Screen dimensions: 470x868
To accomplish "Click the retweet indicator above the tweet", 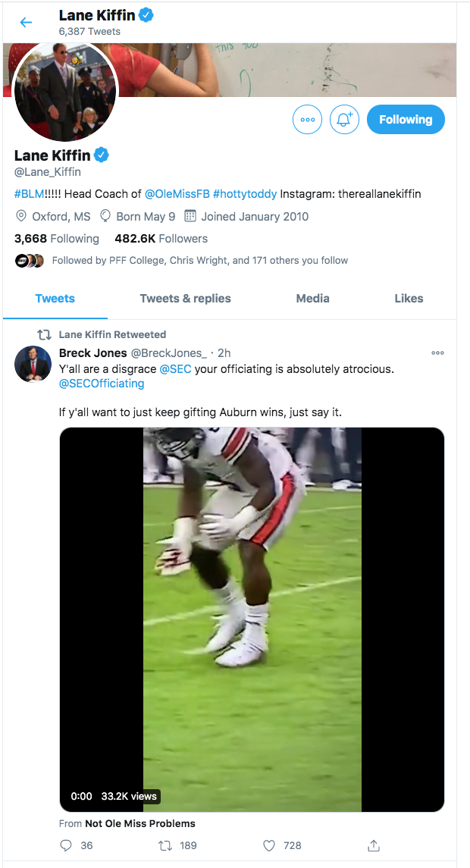I will pos(45,334).
